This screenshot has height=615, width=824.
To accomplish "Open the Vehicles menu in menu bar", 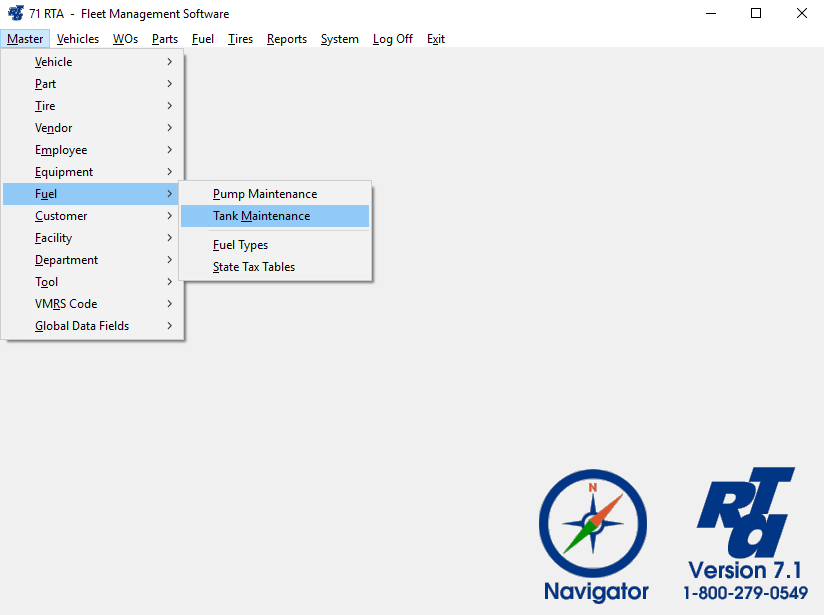I will coord(78,39).
